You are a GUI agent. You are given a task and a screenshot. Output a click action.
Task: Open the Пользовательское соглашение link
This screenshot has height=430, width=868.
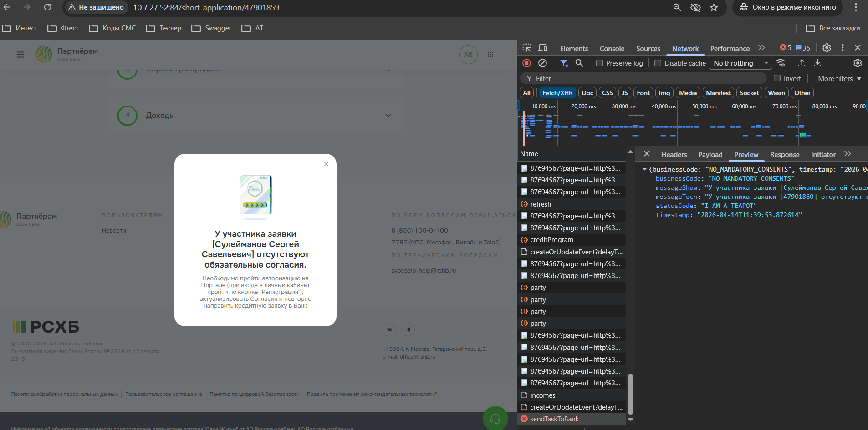click(163, 394)
